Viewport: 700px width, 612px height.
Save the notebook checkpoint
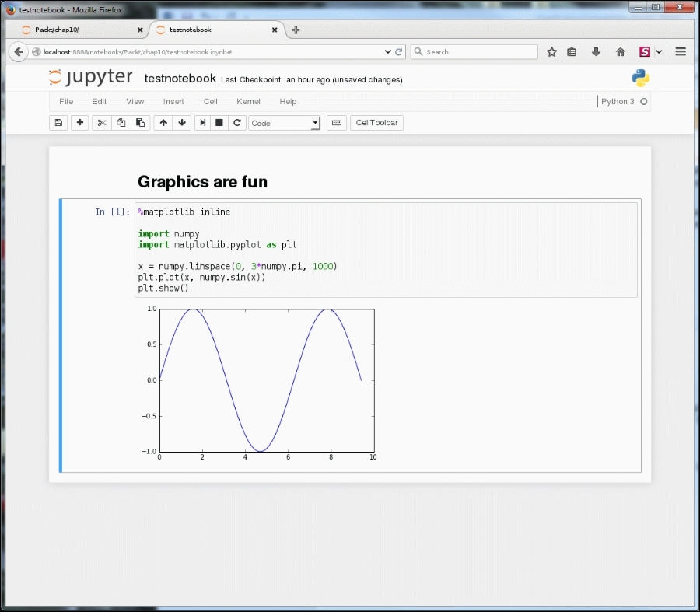click(58, 122)
